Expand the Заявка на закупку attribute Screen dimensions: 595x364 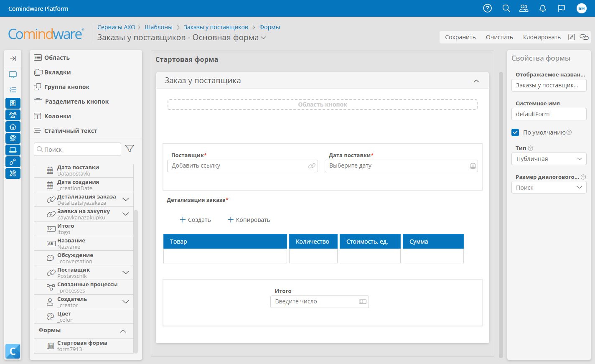pos(126,214)
